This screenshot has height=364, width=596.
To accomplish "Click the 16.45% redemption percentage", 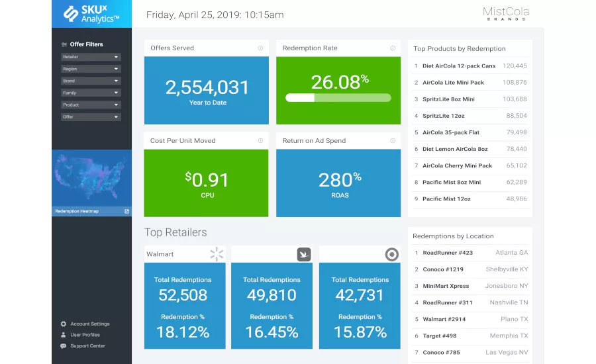I will 272,332.
